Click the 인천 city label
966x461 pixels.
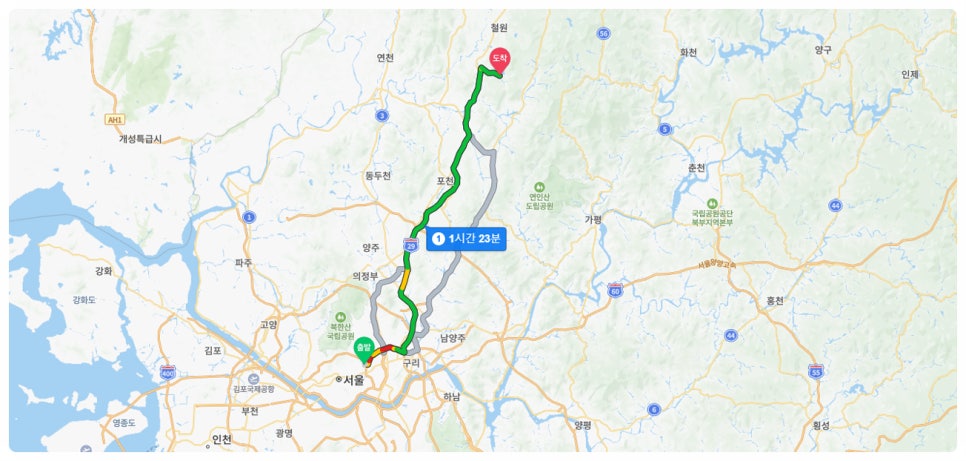(x=222, y=439)
